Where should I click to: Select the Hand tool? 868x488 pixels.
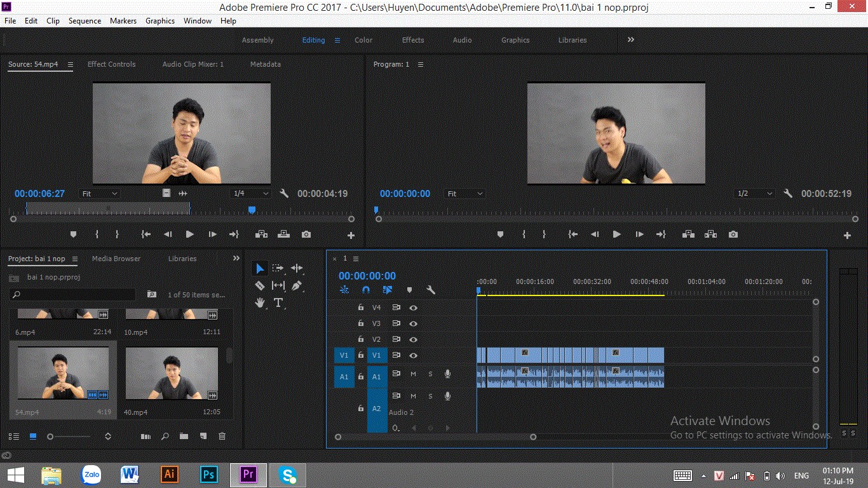point(259,302)
